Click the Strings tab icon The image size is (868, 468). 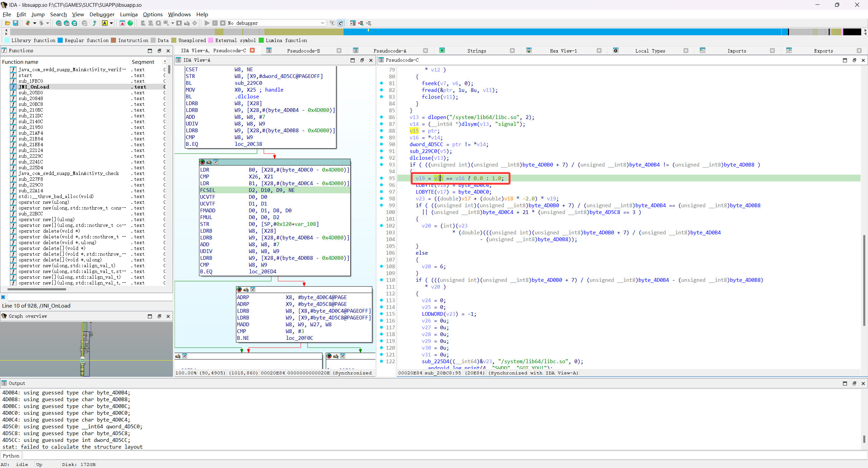(442, 51)
